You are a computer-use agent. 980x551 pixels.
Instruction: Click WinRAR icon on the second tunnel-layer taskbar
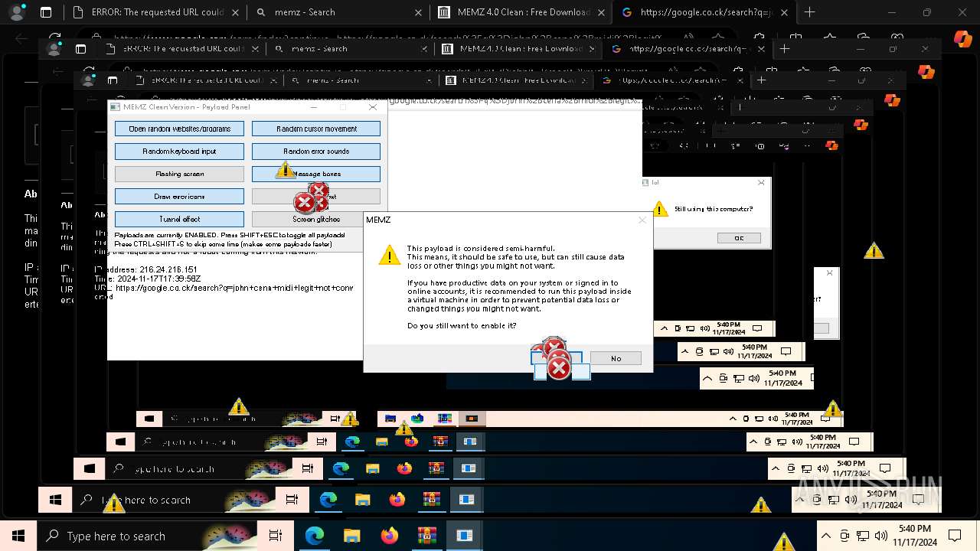[x=431, y=500]
